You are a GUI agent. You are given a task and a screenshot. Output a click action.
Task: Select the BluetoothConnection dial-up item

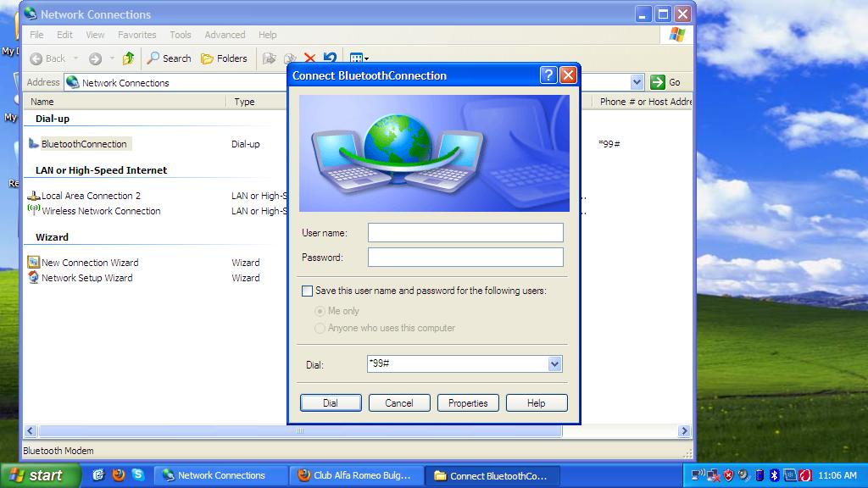(x=84, y=144)
